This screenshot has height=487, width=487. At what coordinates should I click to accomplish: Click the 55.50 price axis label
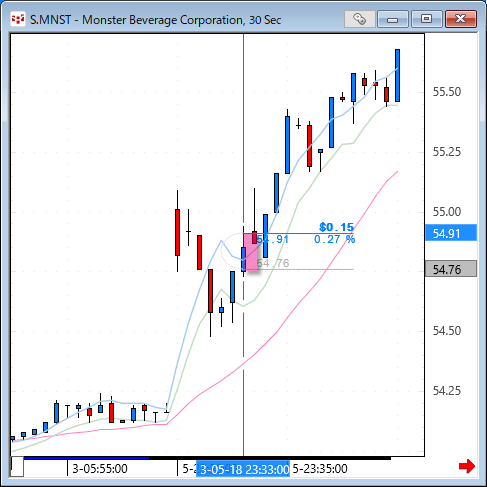(x=447, y=92)
